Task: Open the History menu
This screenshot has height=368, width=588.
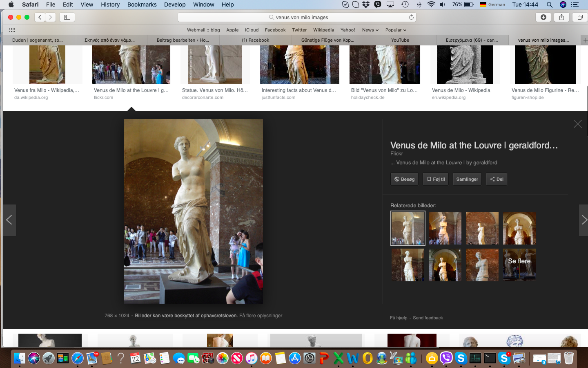Action: tap(110, 4)
